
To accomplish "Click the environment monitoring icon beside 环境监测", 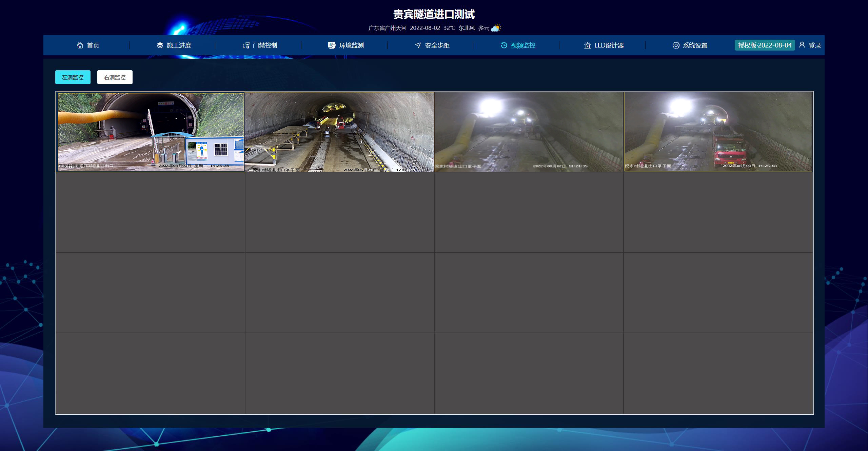I will pos(332,45).
